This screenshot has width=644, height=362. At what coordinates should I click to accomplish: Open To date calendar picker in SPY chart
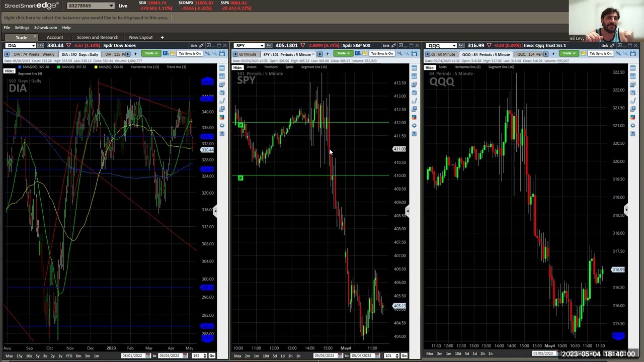click(377, 355)
